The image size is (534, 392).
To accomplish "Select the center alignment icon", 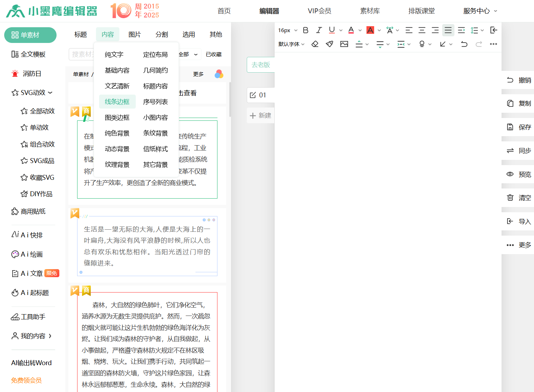I will 422,30.
